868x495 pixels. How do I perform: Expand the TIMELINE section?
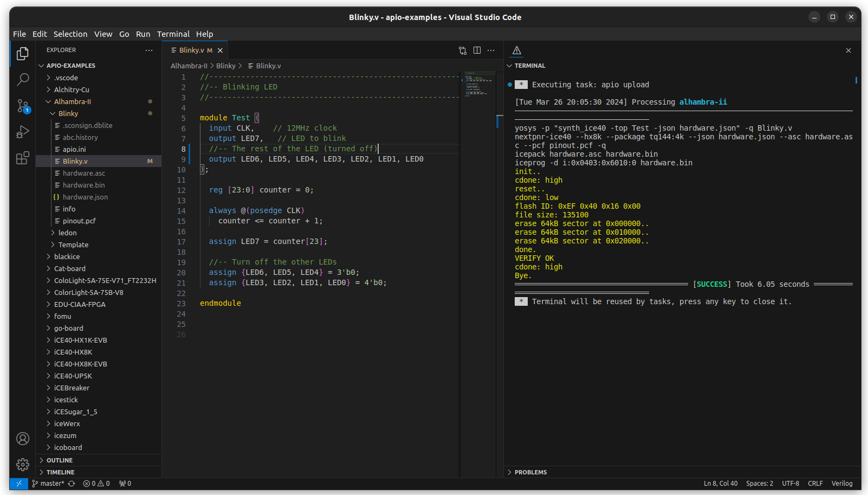[60, 472]
